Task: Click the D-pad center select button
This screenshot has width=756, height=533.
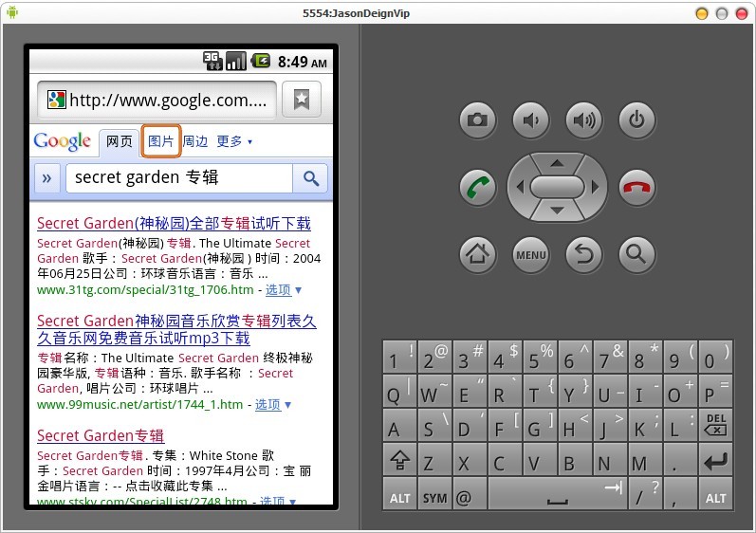Action: tap(558, 187)
